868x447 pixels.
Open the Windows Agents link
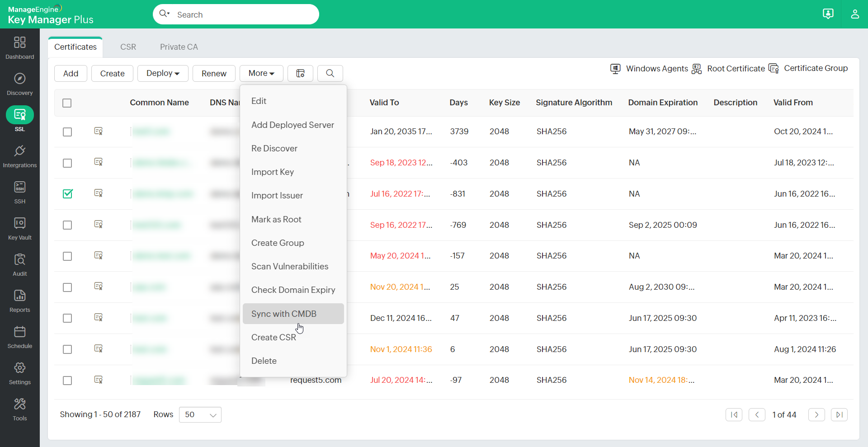pyautogui.click(x=649, y=69)
